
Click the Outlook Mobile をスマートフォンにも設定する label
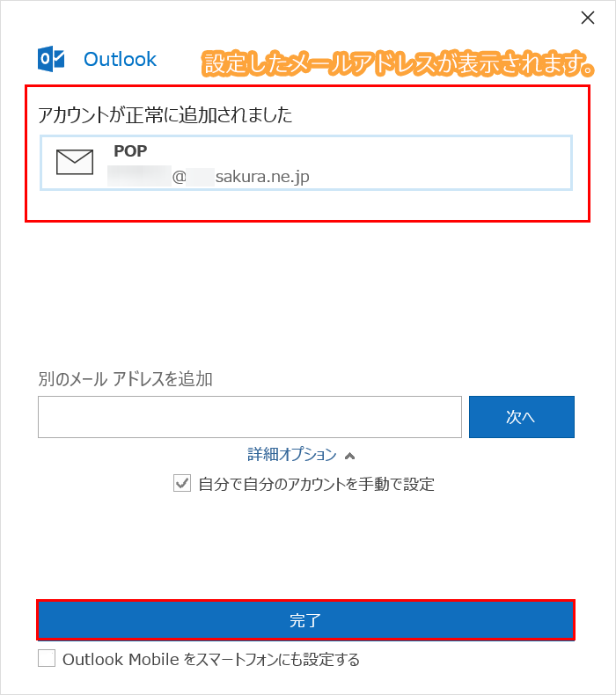211,659
